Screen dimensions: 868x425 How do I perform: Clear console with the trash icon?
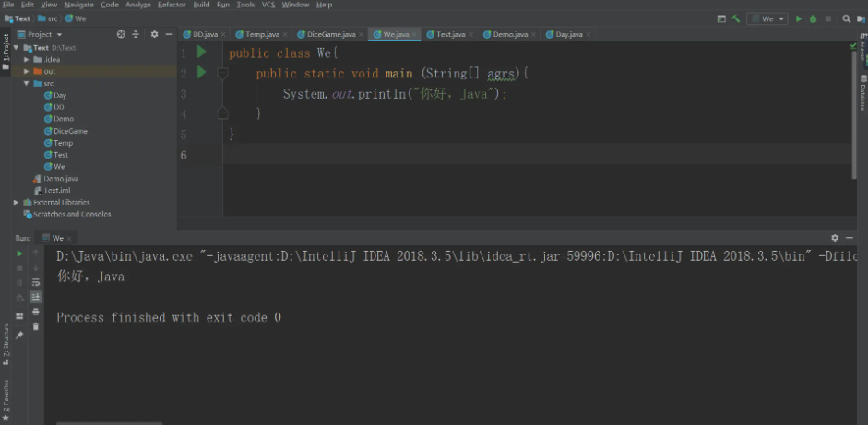(36, 326)
